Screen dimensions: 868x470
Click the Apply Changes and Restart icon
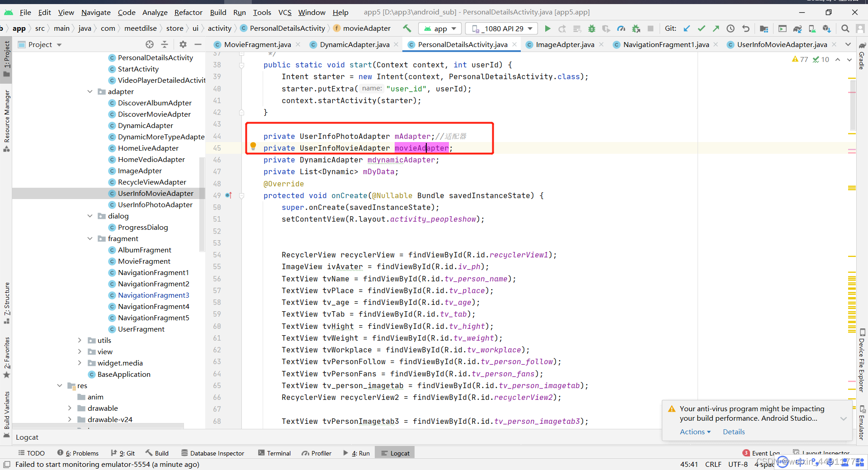tap(562, 28)
